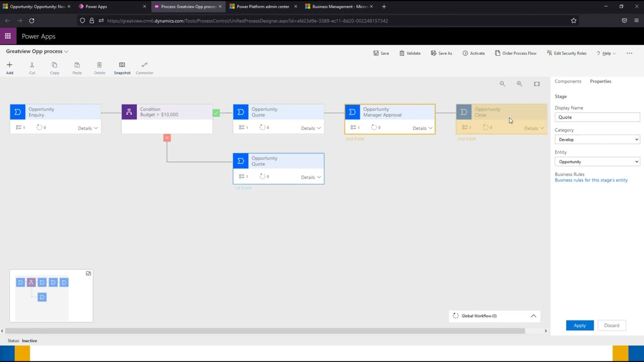Click the Apply button
Viewport: 644px width, 362px height.
coord(580,325)
